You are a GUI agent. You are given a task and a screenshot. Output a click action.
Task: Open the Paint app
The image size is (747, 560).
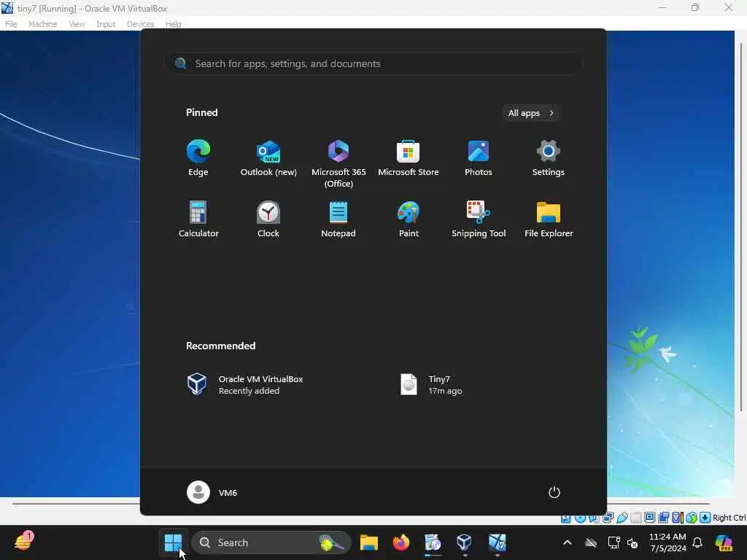409,219
